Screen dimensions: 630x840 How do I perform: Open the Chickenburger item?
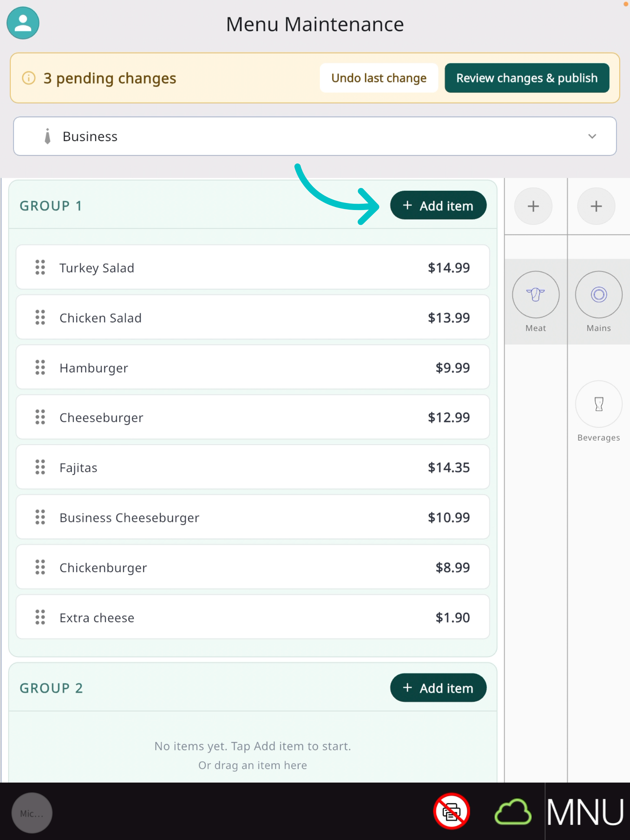tap(253, 567)
